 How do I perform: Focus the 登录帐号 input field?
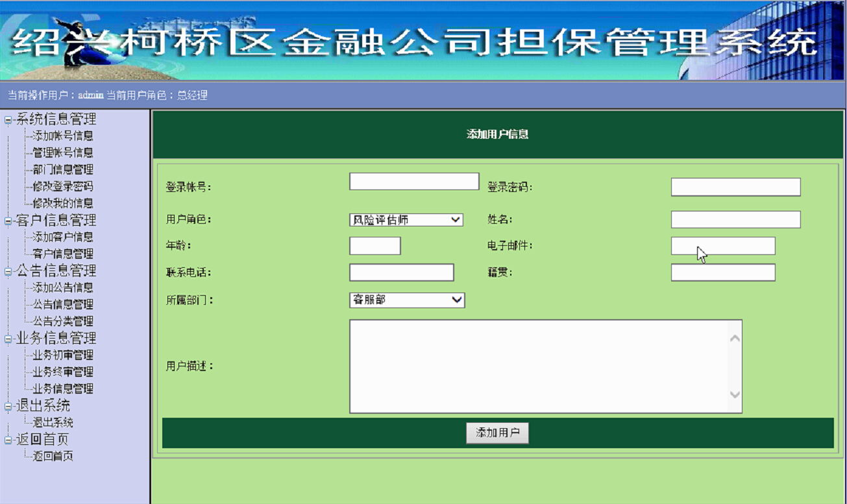(x=414, y=182)
